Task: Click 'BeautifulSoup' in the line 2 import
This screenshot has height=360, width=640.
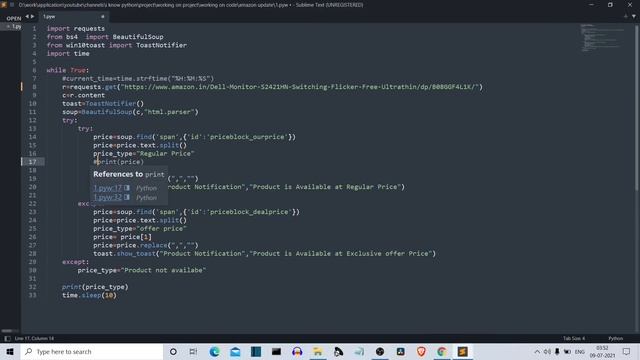Action: click(x=138, y=37)
